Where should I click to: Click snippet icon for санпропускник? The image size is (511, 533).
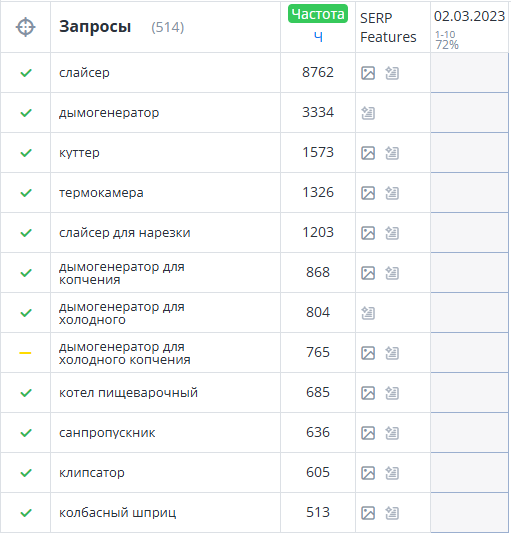pos(392,433)
